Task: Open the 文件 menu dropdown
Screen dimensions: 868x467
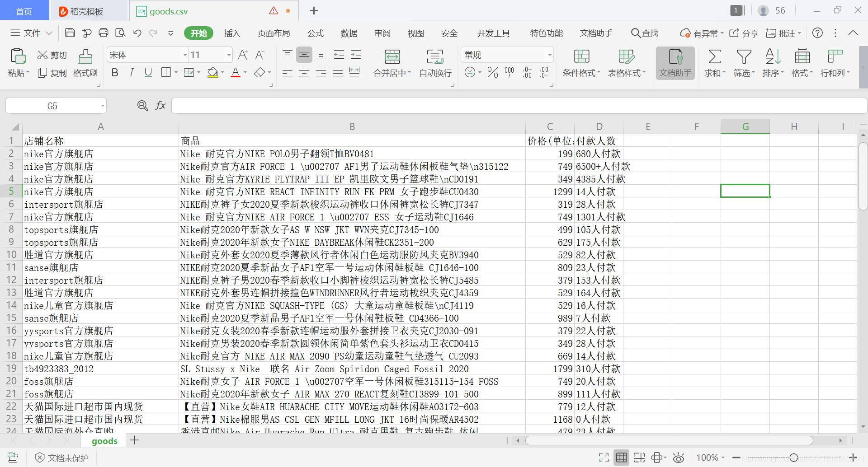Action: [x=32, y=33]
